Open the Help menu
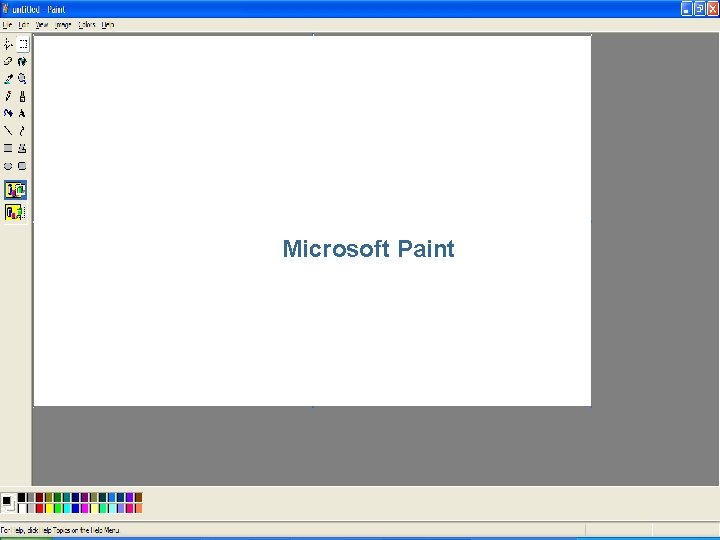This screenshot has width=720, height=540. (108, 25)
